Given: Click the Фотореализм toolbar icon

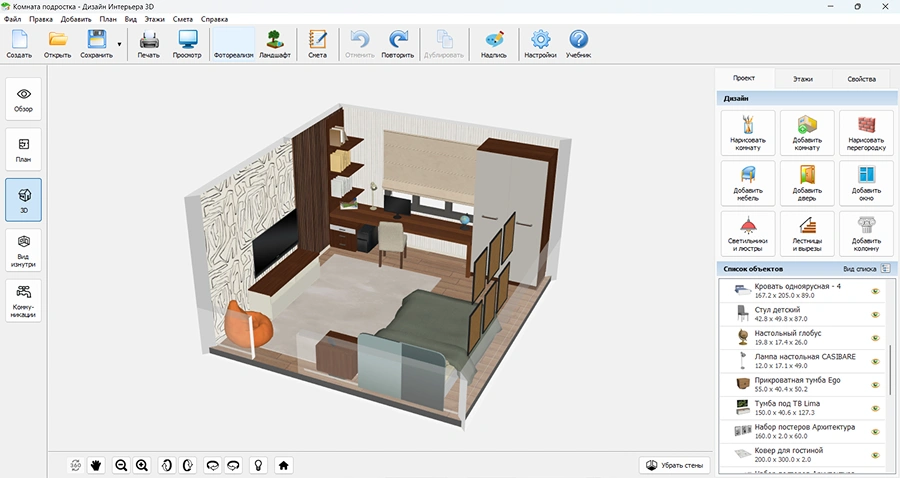Looking at the screenshot, I should click(233, 45).
